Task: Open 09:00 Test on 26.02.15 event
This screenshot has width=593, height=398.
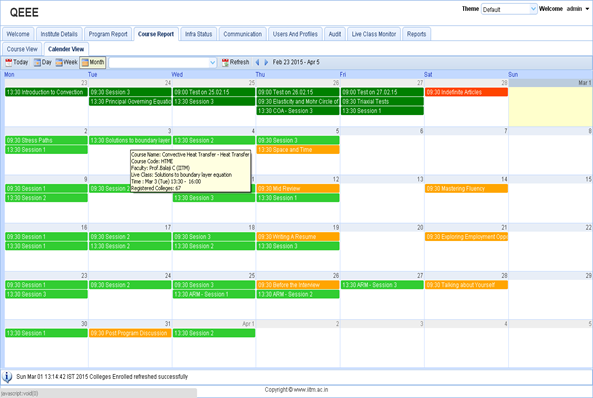Action: tap(298, 92)
